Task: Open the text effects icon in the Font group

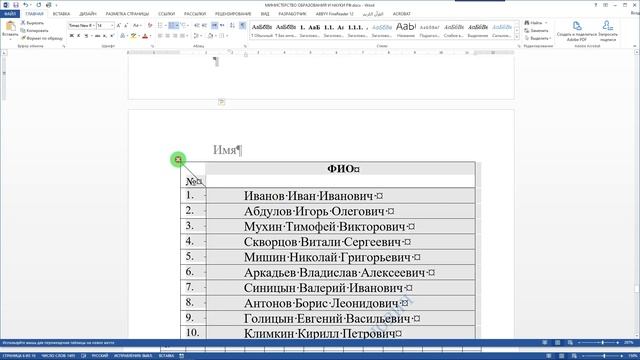Action: point(122,36)
